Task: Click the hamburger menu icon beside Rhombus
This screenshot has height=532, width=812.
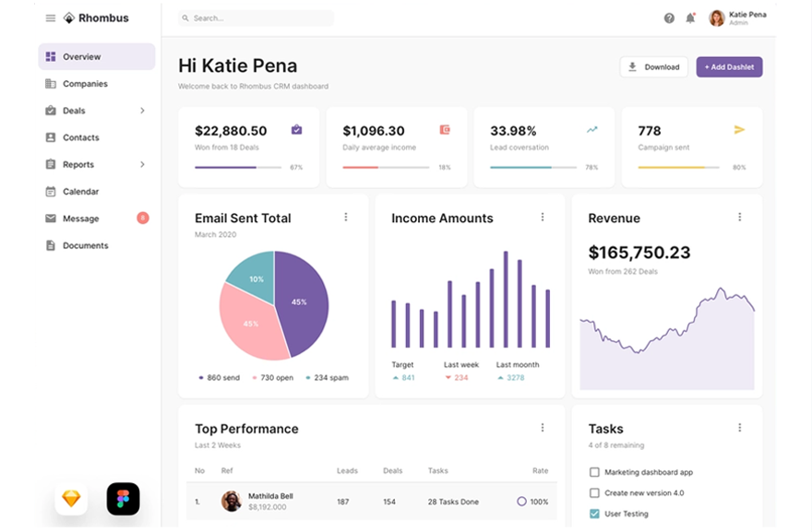Action: pyautogui.click(x=51, y=18)
